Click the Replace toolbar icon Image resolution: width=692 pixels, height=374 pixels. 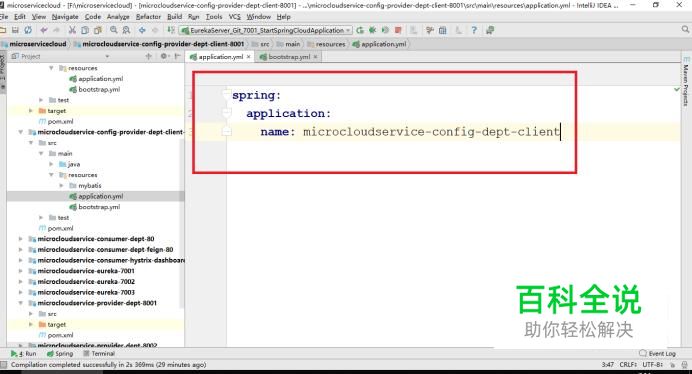pos(127,30)
